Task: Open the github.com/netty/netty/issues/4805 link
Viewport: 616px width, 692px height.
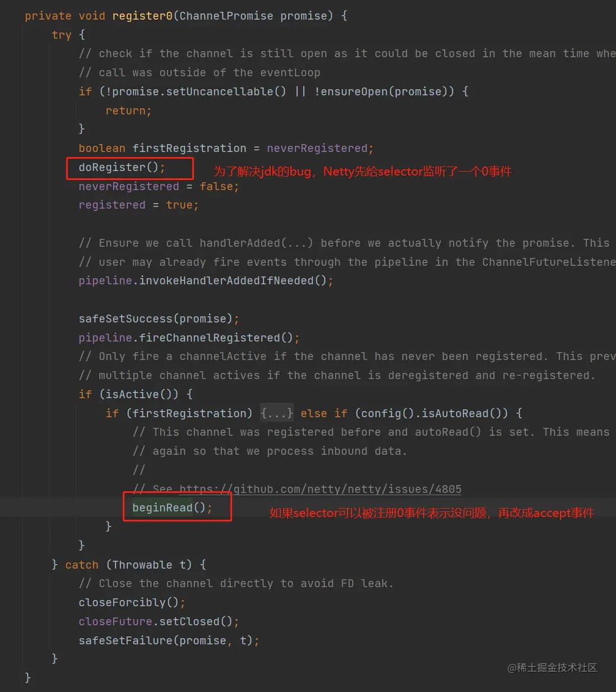Action: [320, 489]
